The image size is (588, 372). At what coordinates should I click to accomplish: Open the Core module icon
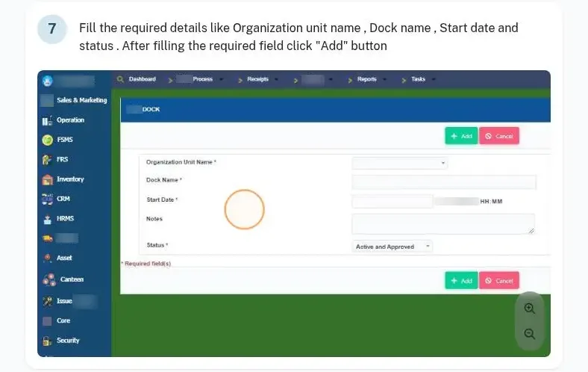(x=47, y=321)
